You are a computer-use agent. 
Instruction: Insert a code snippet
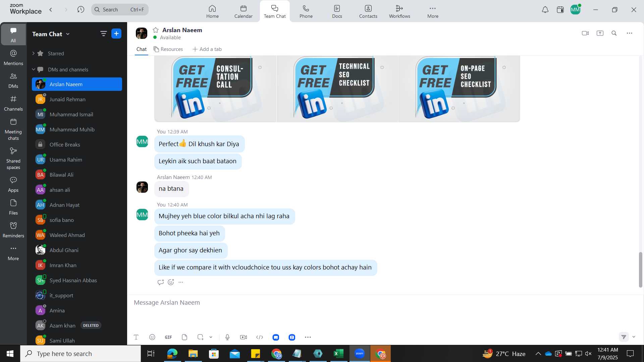click(260, 337)
